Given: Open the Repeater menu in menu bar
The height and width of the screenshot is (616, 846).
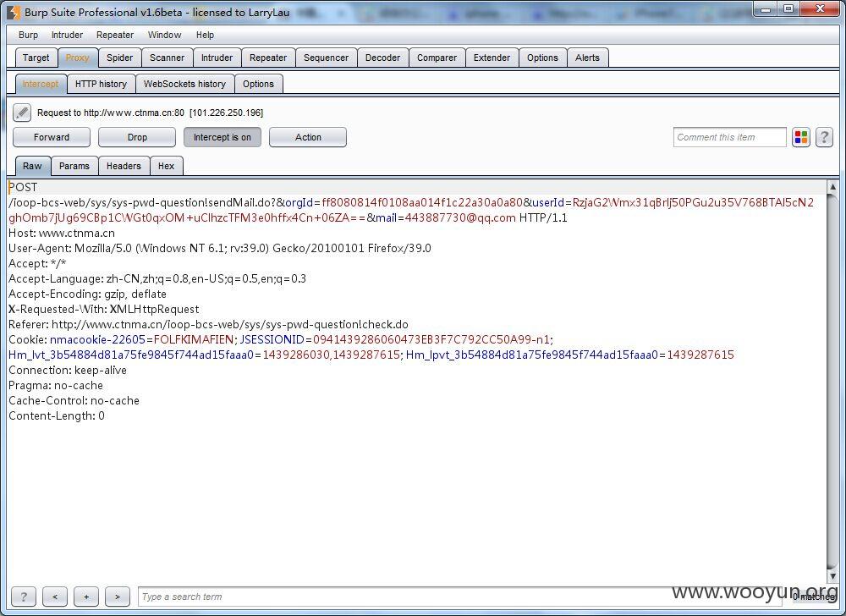Looking at the screenshot, I should 115,35.
